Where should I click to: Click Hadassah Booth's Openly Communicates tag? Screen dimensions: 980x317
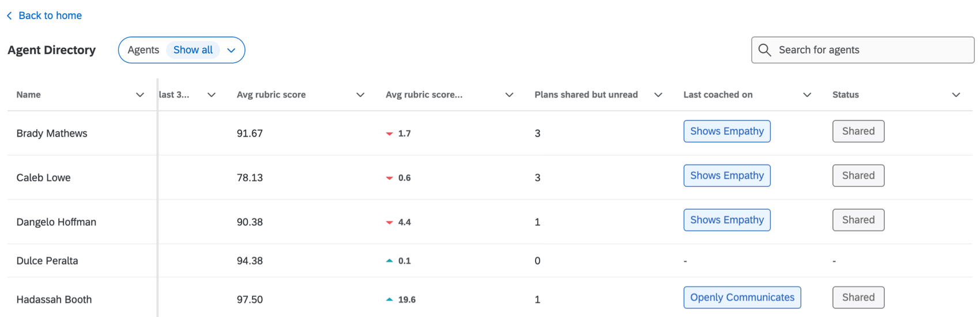[742, 297]
